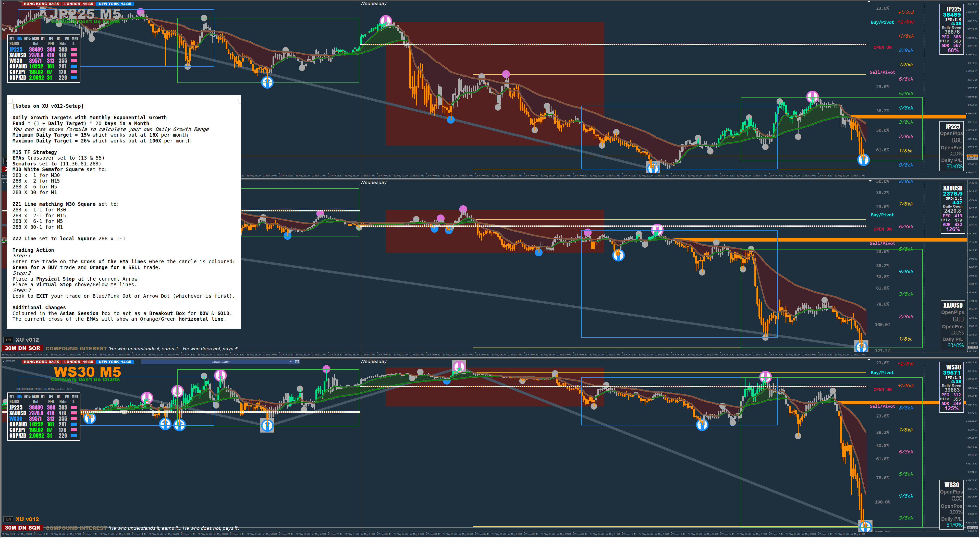Image resolution: width=980 pixels, height=538 pixels.
Task: Open the WS30,M5 chart dropdown triangle
Action: (x=3, y=361)
